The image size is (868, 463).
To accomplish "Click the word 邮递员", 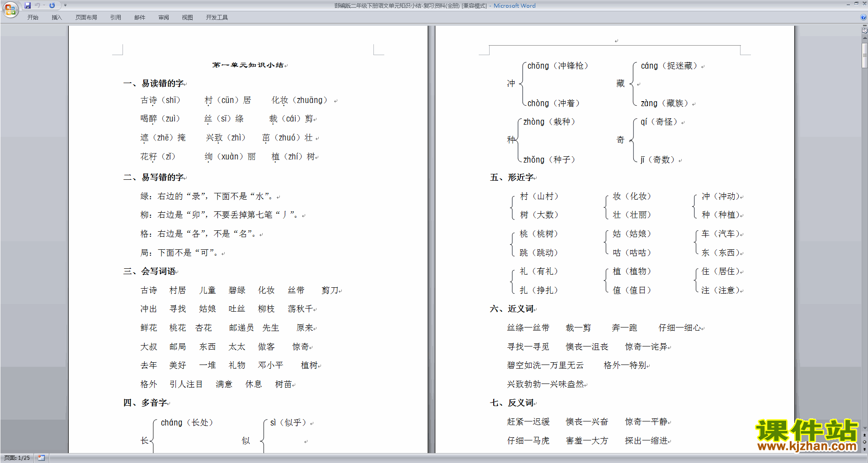I will (241, 328).
